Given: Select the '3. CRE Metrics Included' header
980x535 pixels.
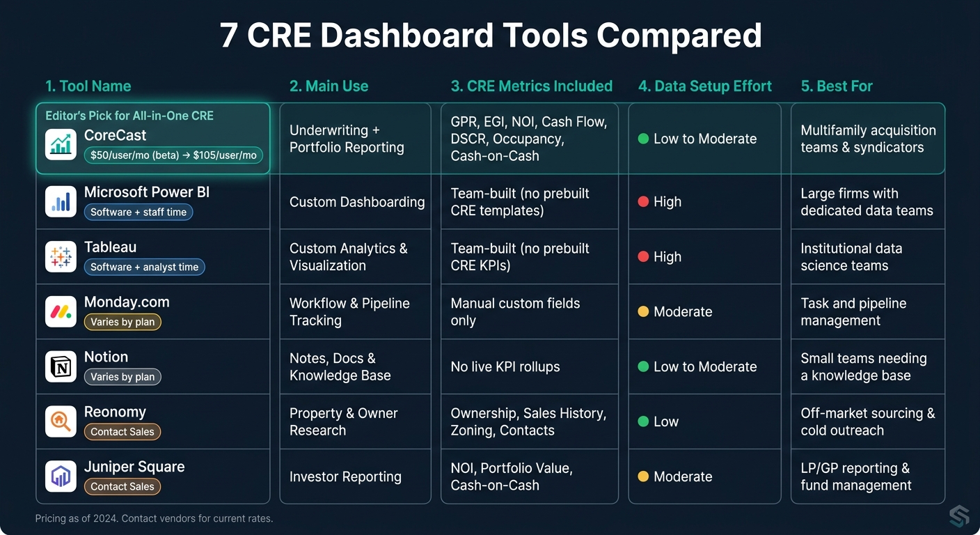Looking at the screenshot, I should (x=532, y=86).
